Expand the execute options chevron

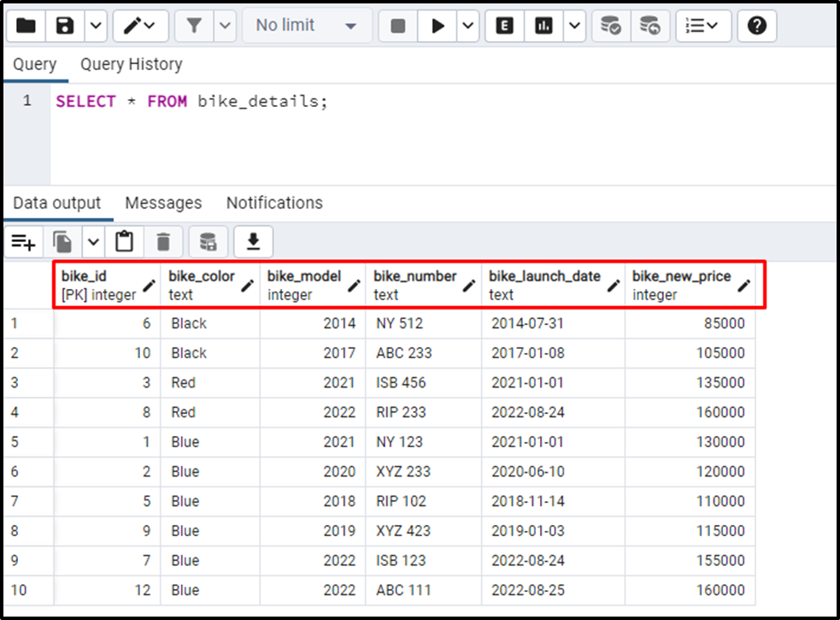point(466,26)
